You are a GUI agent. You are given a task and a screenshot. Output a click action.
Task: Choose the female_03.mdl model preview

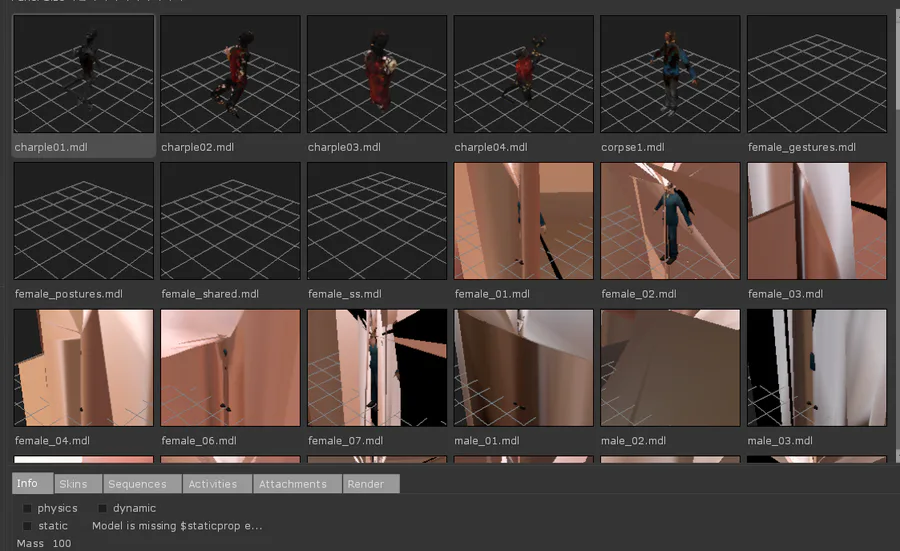point(817,221)
